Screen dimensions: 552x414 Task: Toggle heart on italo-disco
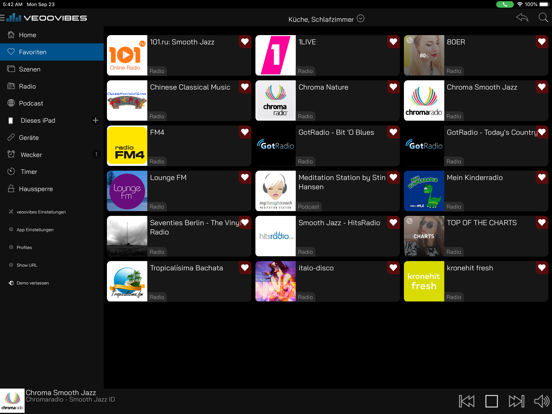tap(393, 268)
